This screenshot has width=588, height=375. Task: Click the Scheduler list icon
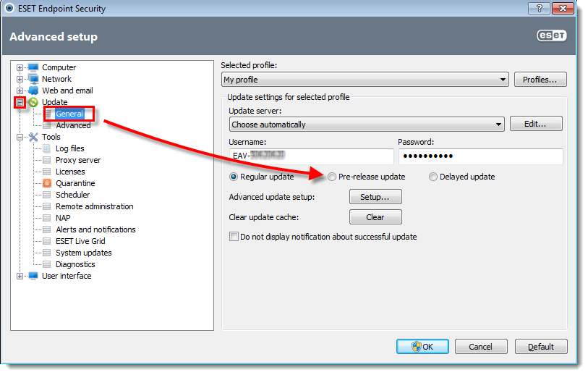coord(47,195)
